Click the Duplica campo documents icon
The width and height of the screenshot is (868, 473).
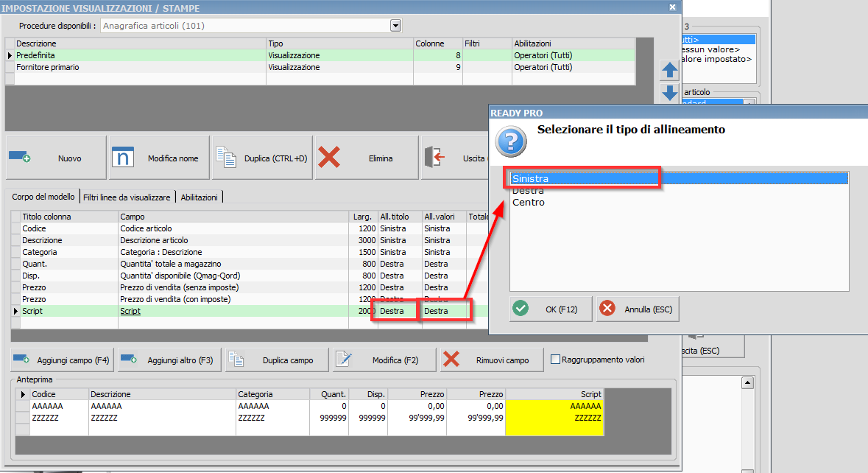tap(236, 360)
